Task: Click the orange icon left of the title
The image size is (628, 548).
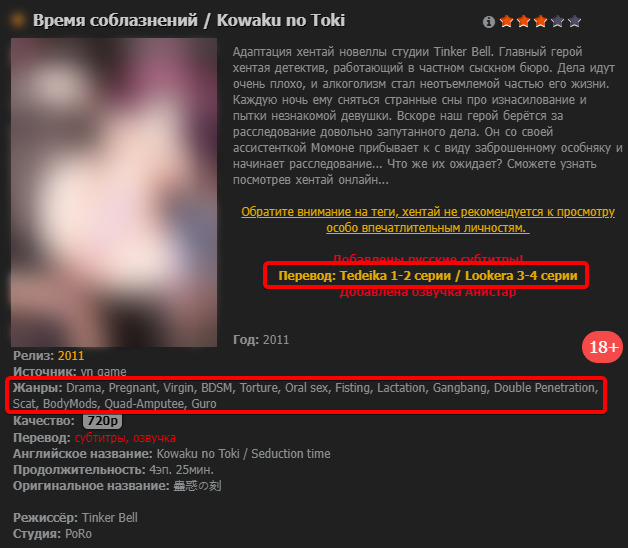Action: pos(17,20)
